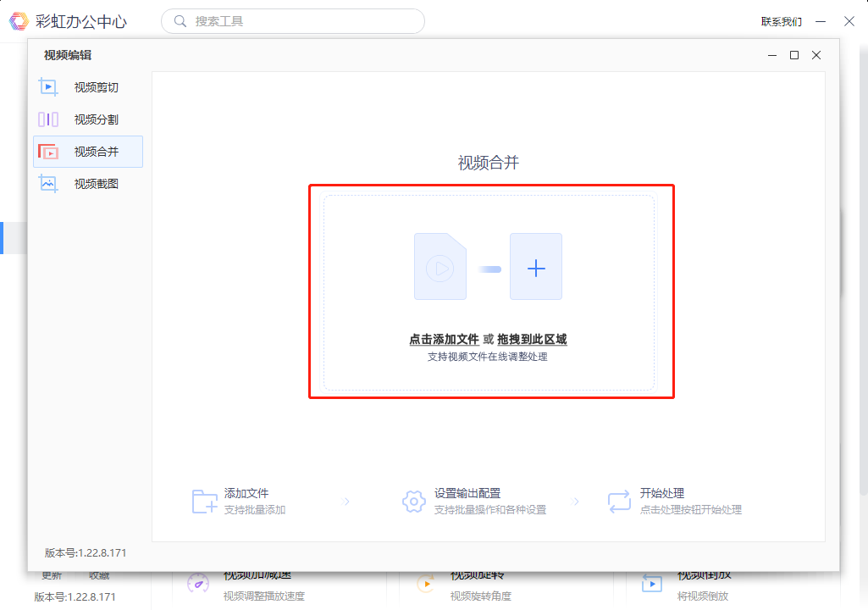Select 视频剪切 in the sidebar
This screenshot has height=610, width=868.
[88, 87]
